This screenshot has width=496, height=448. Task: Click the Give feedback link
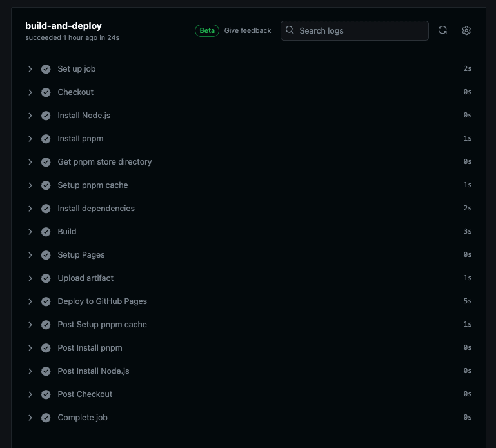coord(248,30)
